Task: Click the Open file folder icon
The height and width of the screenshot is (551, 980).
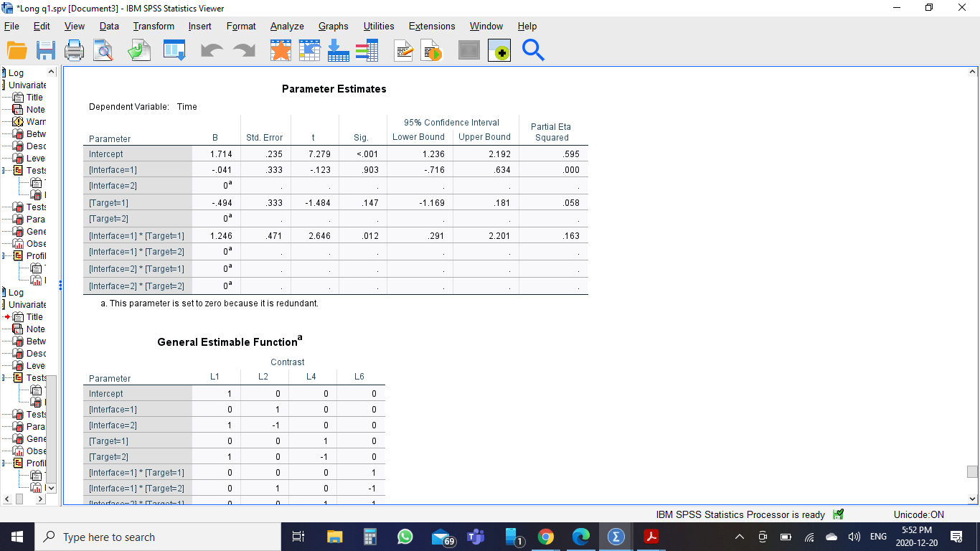Action: tap(17, 51)
